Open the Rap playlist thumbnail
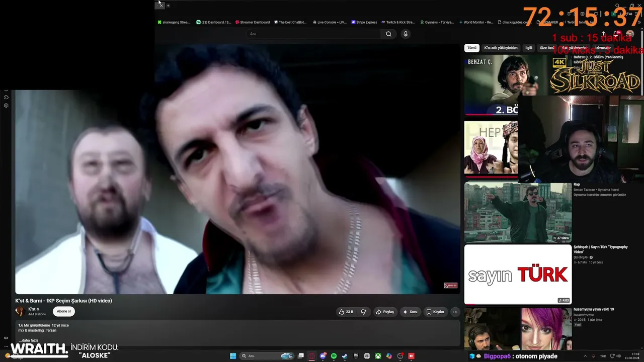The image size is (644, 362). click(518, 212)
